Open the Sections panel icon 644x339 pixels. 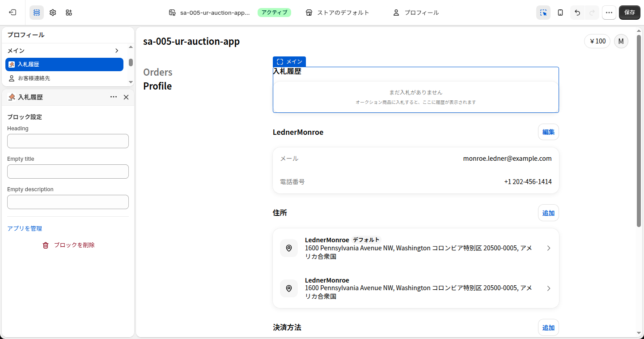click(37, 13)
